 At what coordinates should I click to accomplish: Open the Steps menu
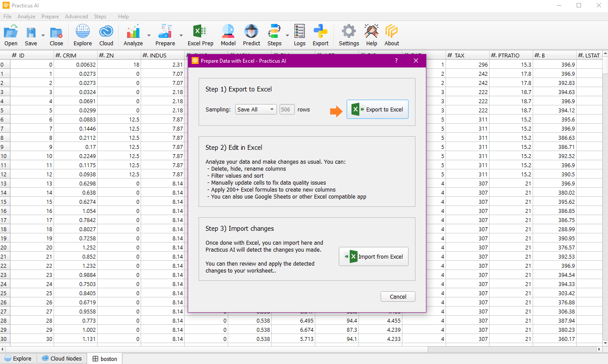(100, 17)
